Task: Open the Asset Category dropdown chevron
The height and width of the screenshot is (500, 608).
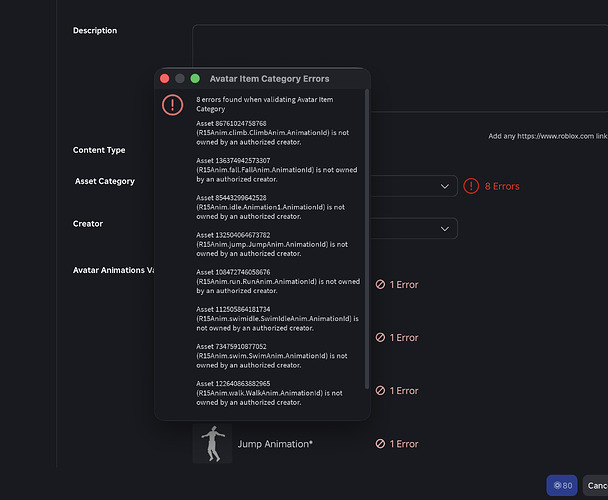Action: click(445, 186)
